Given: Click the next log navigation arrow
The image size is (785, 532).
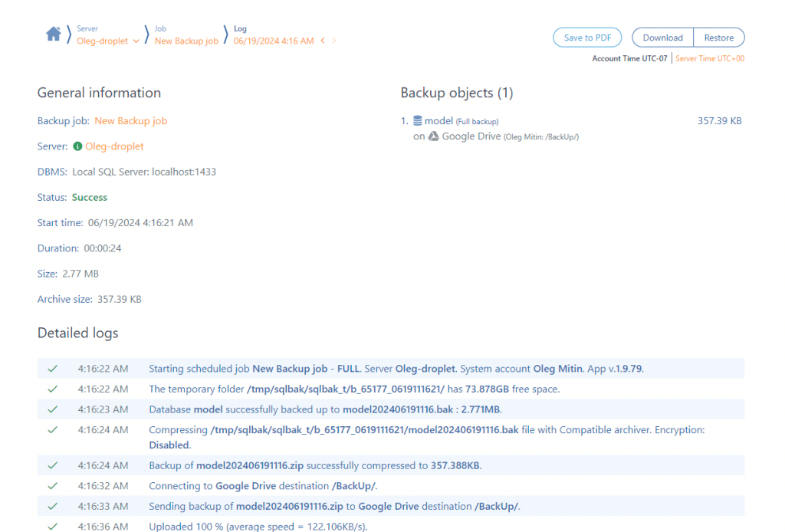Looking at the screenshot, I should [x=333, y=41].
